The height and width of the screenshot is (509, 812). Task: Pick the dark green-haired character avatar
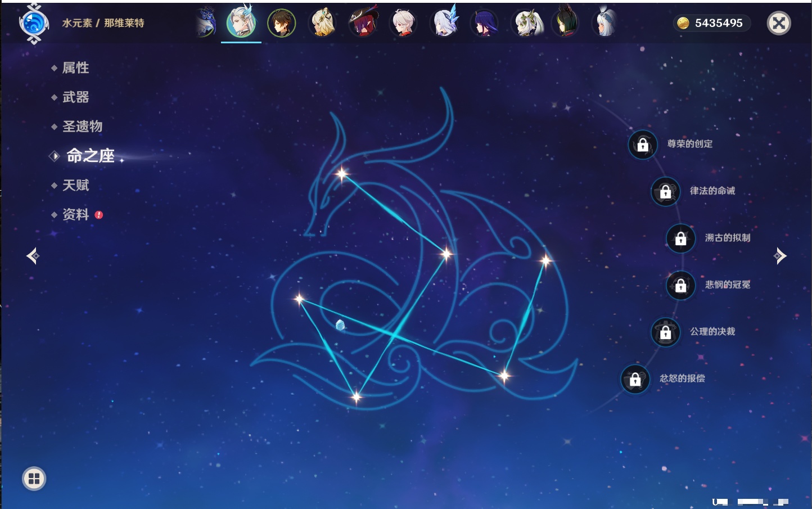pyautogui.click(x=566, y=23)
